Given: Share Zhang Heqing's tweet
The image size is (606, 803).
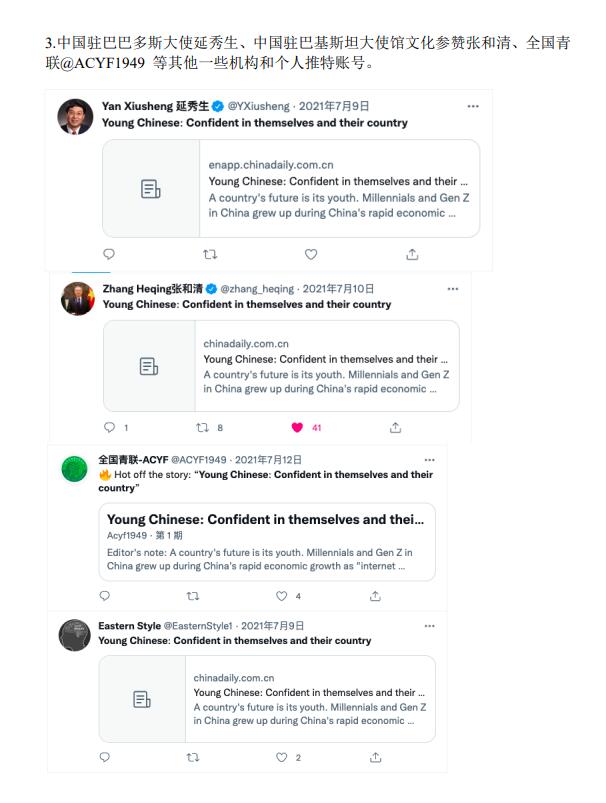Looking at the screenshot, I should [395, 427].
